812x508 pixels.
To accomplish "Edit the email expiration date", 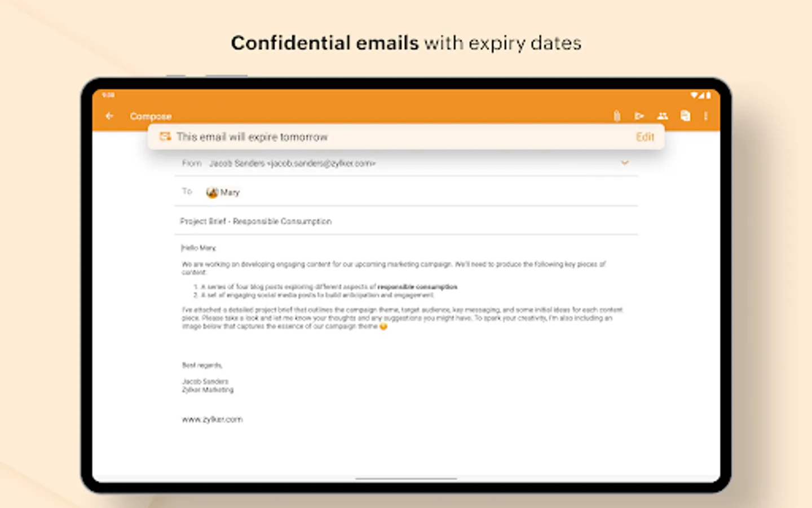I will point(645,137).
